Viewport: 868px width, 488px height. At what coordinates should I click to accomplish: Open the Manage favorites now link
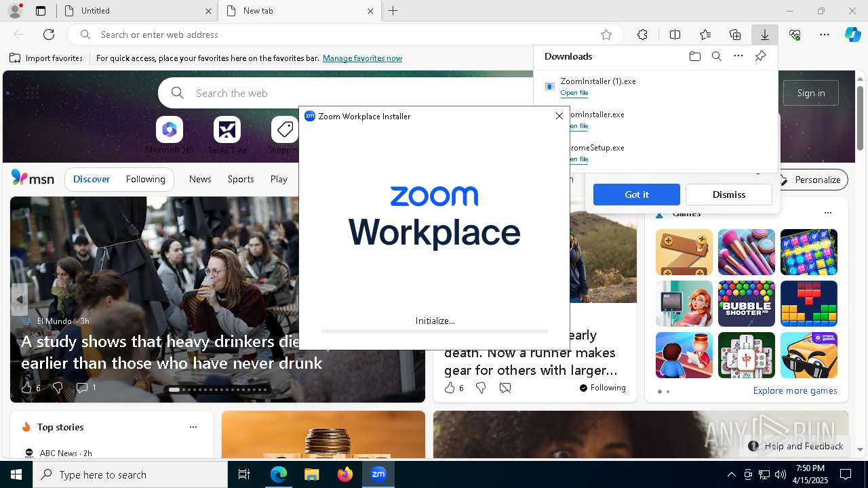coord(362,58)
